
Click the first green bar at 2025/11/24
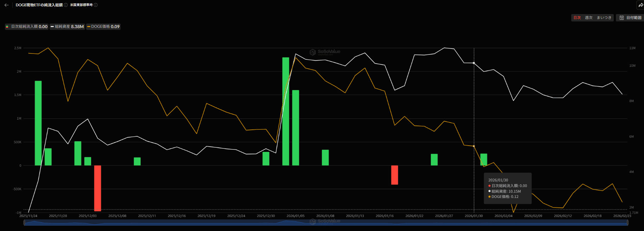tap(38, 123)
